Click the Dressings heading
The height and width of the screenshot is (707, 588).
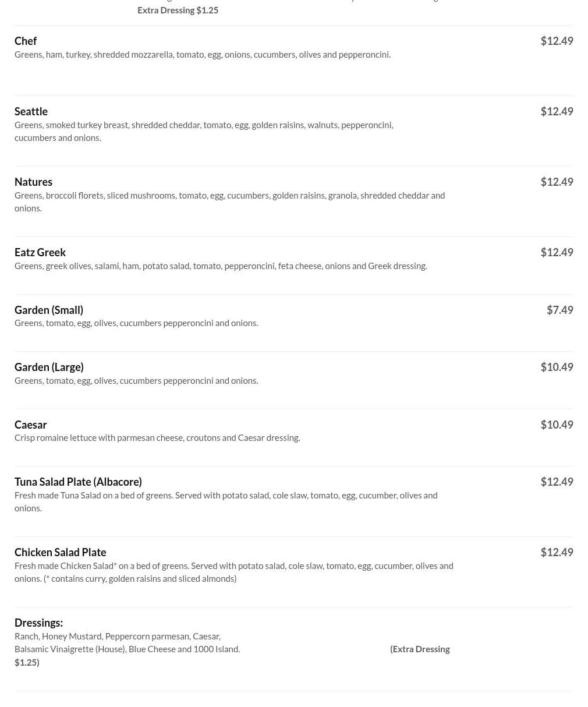(x=38, y=623)
